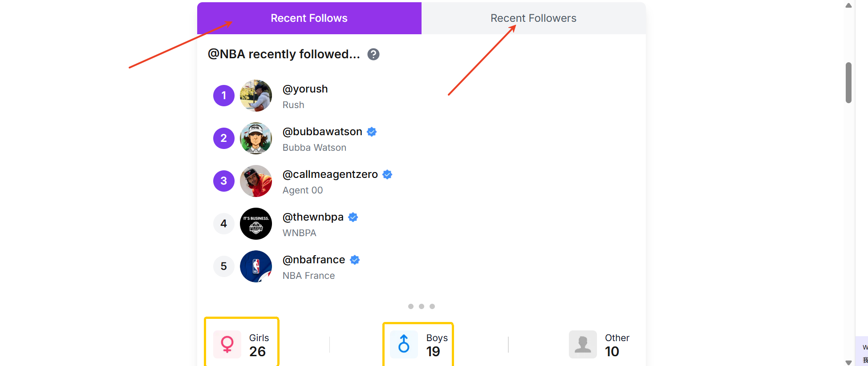868x366 pixels.
Task: Click the scrollbar down arrow
Action: (x=848, y=362)
